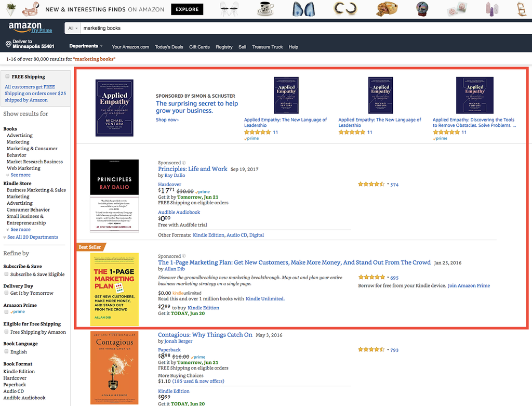Expand See more under Kindle Store

pos(20,229)
